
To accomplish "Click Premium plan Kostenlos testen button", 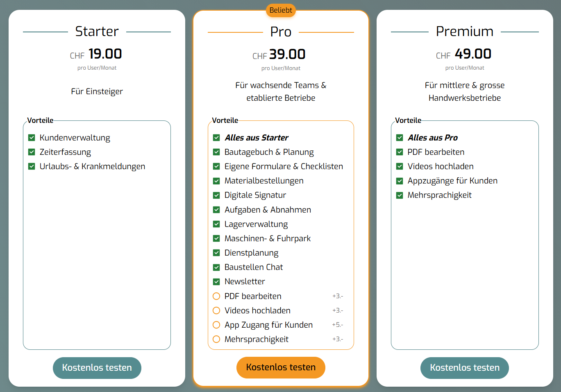I will [465, 368].
